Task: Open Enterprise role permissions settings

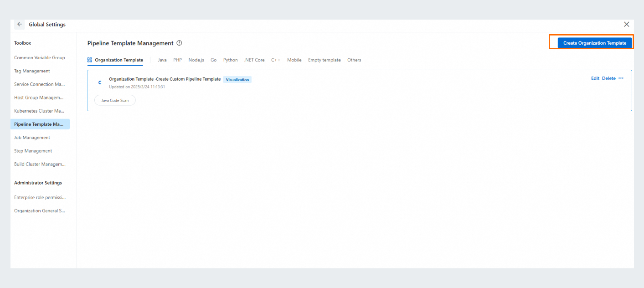Action: (x=40, y=198)
